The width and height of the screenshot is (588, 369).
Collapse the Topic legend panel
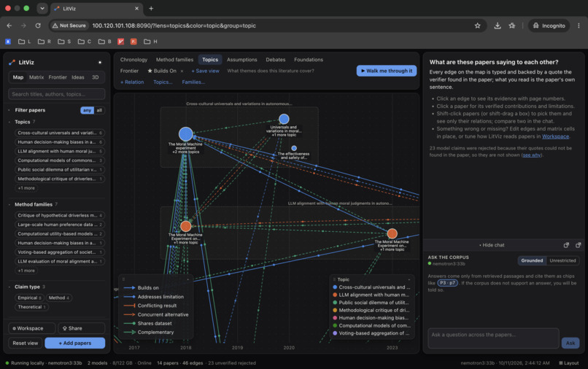coord(409,279)
